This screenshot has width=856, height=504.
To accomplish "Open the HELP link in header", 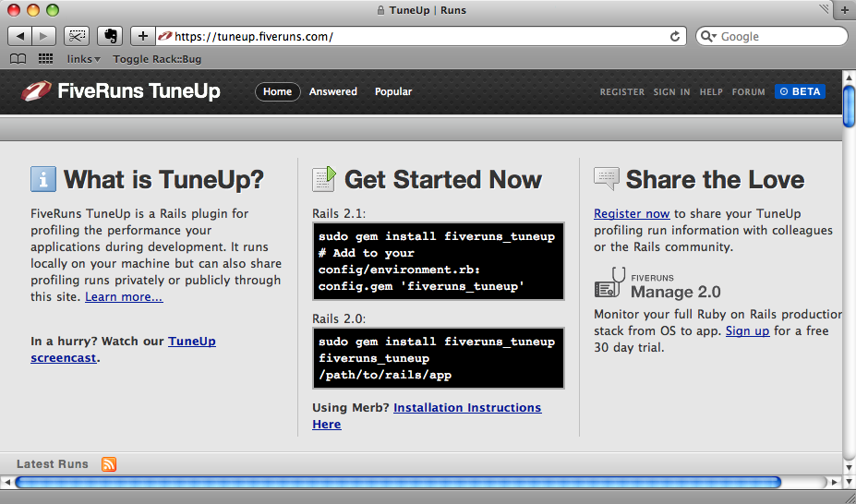I will point(711,92).
